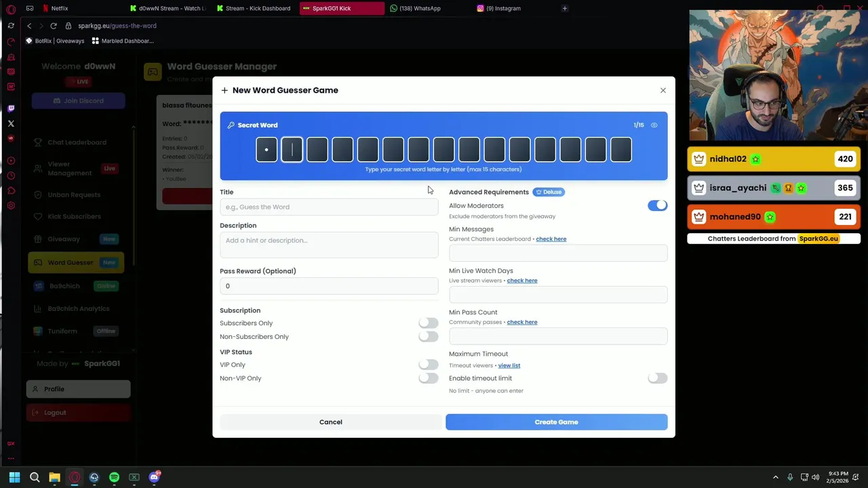Open BotRix Giveaways bookmark
Viewport: 868px width, 488px height.
click(55, 41)
